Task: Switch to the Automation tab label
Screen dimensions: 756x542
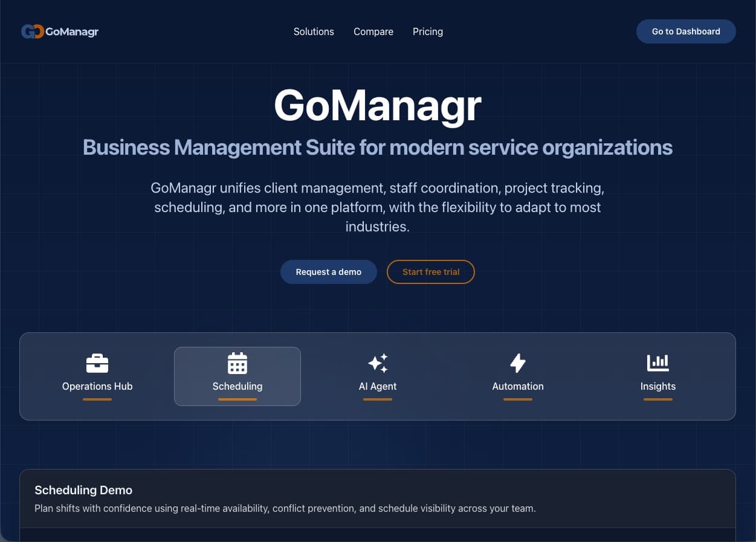Action: click(518, 386)
